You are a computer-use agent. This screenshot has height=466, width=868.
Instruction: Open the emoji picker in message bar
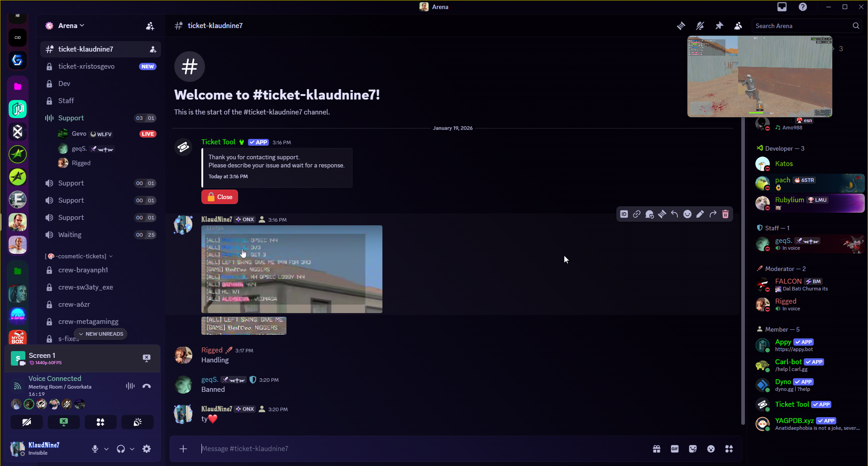711,449
